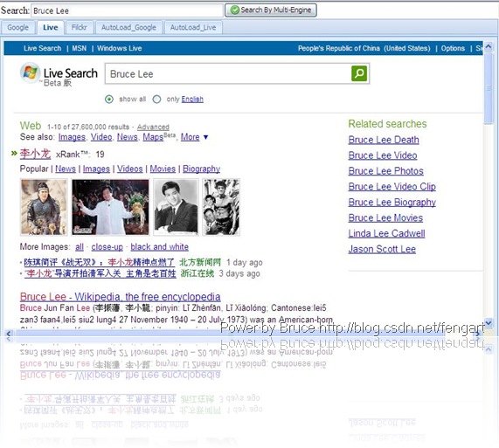Click the vertical scrollbar up arrow
The height and width of the screenshot is (448, 499).
click(489, 47)
